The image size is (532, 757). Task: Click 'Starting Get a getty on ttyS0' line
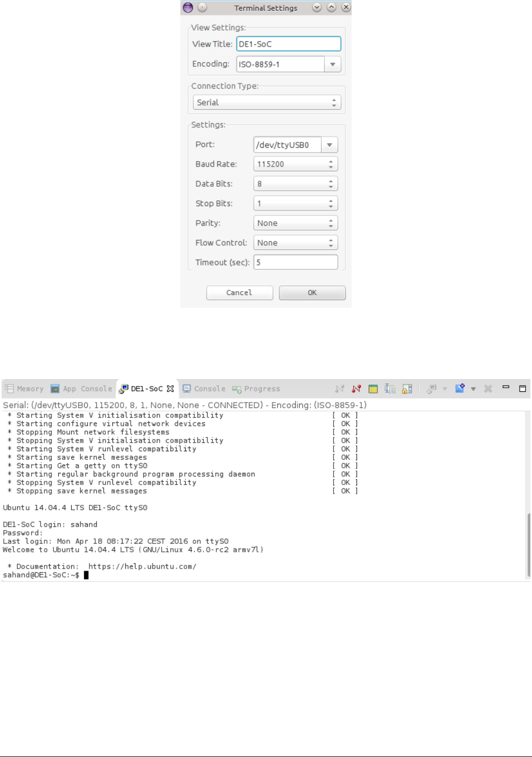[x=82, y=466]
